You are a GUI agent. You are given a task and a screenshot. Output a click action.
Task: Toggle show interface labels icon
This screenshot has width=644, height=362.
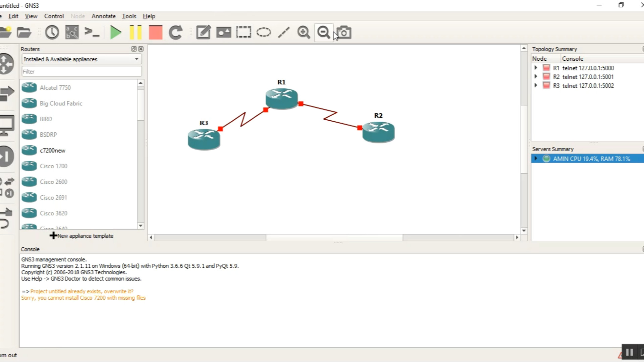72,33
